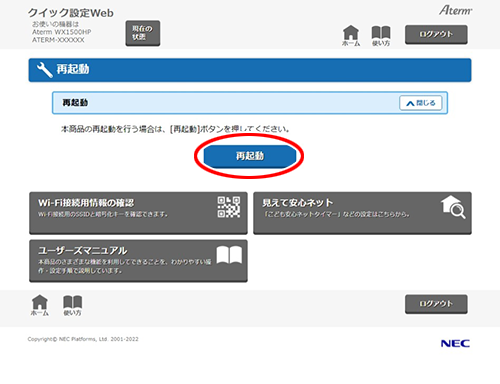This screenshot has width=500, height=384.
Task: Click the blue 再起動 reboot button
Action: pos(250,156)
